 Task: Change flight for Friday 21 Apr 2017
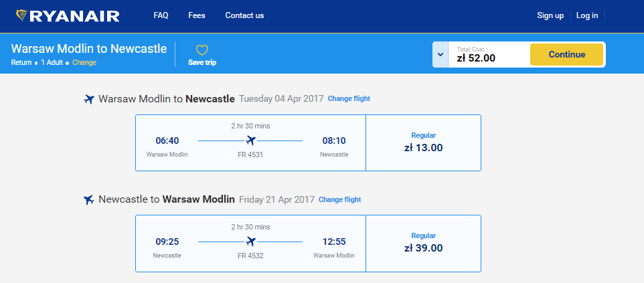pos(339,199)
